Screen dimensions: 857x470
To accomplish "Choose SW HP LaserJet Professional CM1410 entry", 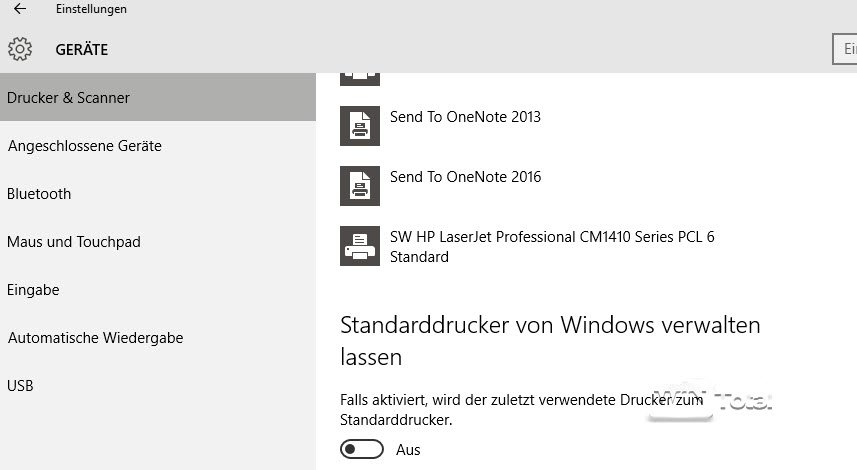I will tap(552, 238).
